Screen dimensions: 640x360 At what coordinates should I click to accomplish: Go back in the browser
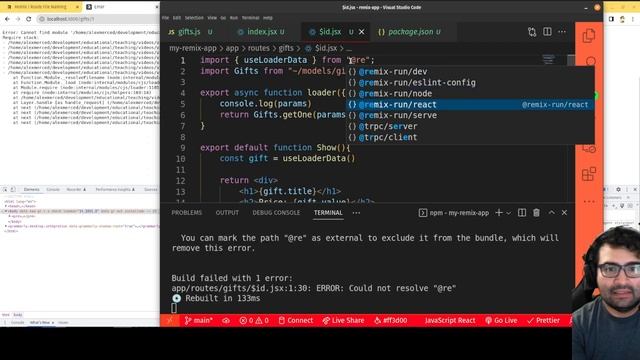7,19
